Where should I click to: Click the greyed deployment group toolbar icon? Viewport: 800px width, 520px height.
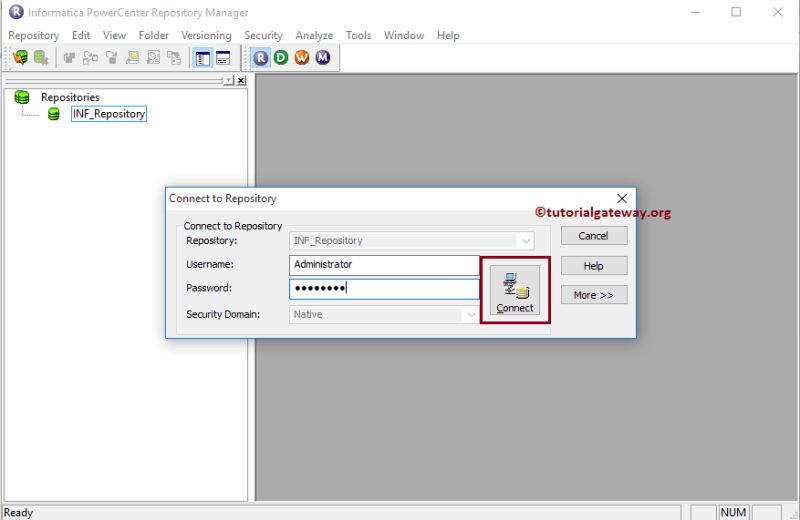click(x=174, y=58)
